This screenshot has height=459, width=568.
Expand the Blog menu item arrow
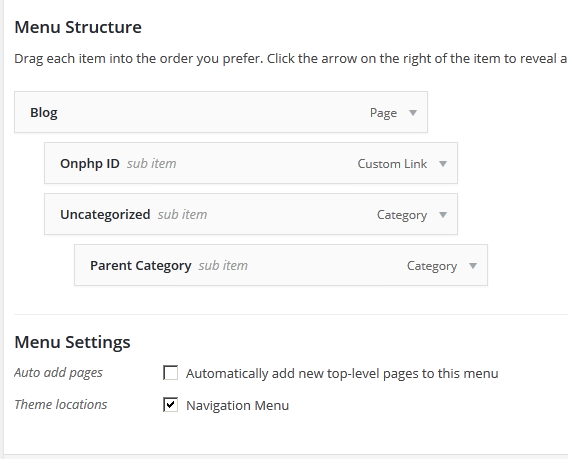[x=413, y=113]
